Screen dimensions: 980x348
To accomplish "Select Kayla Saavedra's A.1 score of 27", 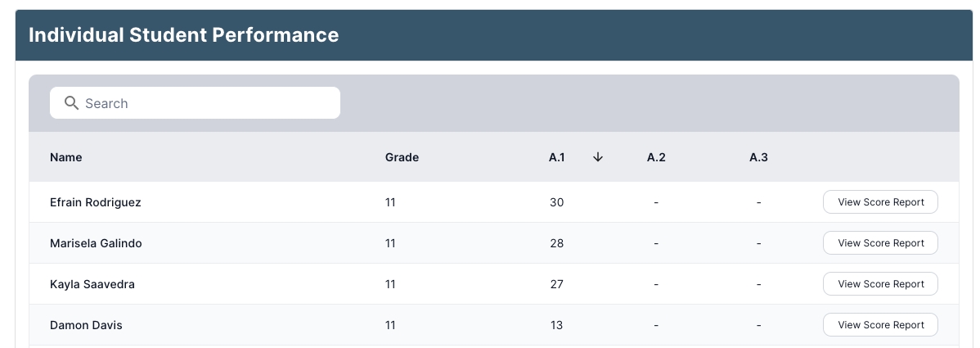I will click(557, 284).
